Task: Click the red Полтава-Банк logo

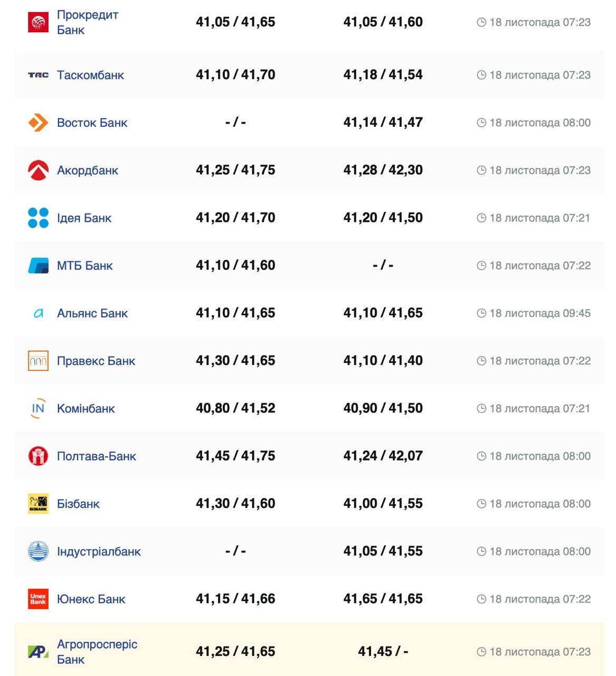Action: (38, 456)
